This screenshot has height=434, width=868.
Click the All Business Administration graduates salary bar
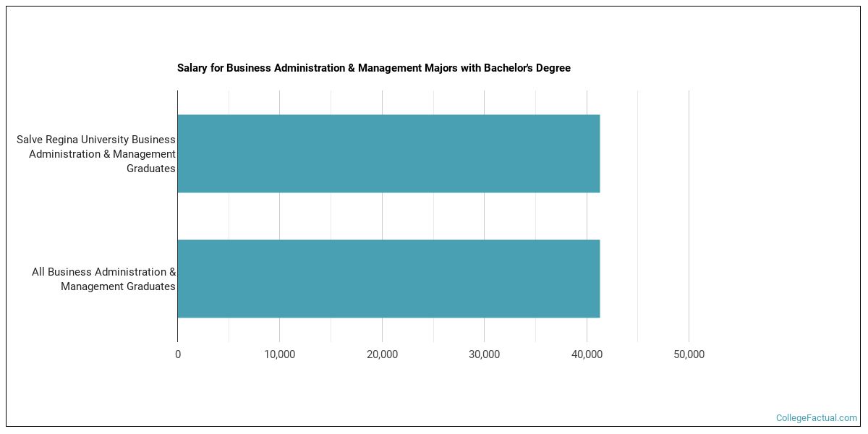[388, 278]
